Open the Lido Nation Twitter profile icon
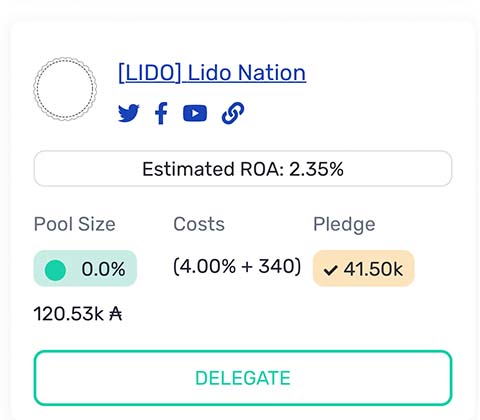480x420 pixels. tap(129, 113)
